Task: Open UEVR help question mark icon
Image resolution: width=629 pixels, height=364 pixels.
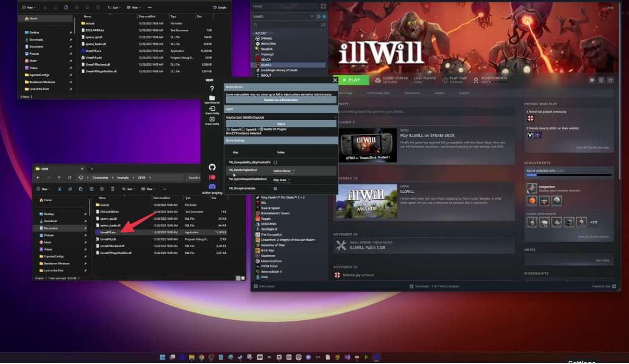Action: click(x=212, y=89)
